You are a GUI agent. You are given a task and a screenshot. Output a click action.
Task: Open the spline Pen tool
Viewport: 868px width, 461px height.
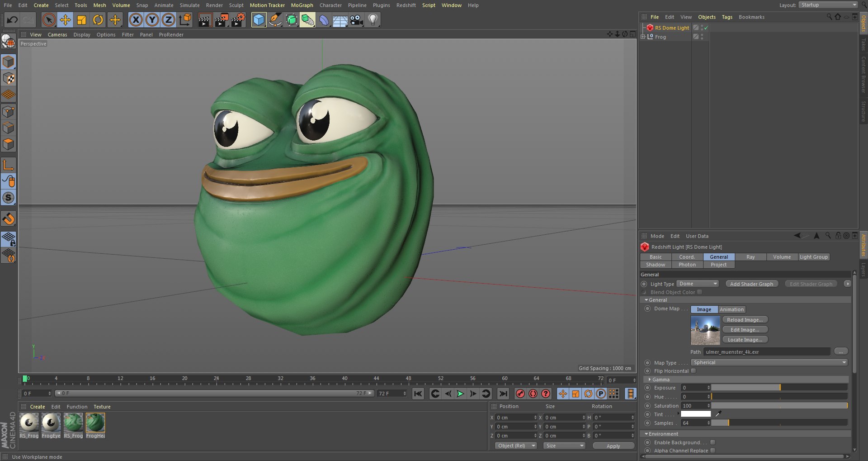pyautogui.click(x=275, y=20)
